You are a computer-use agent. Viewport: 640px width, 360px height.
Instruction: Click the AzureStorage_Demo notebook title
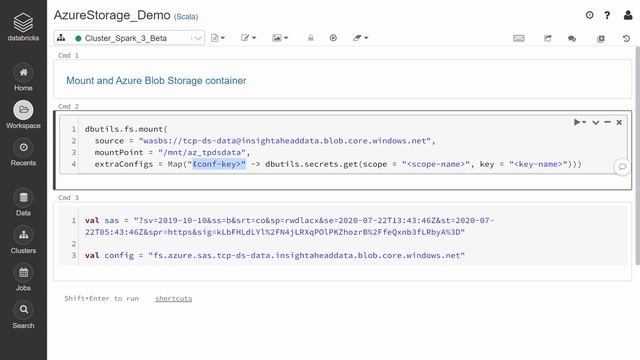click(x=112, y=15)
